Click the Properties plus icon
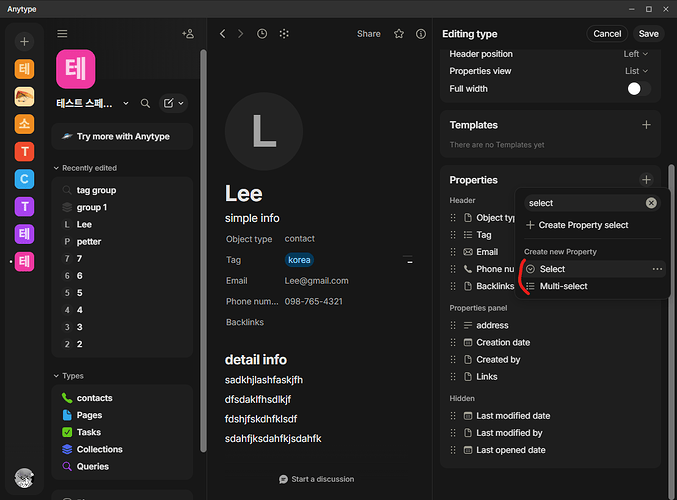Viewport: 677px width, 500px height. 646,180
